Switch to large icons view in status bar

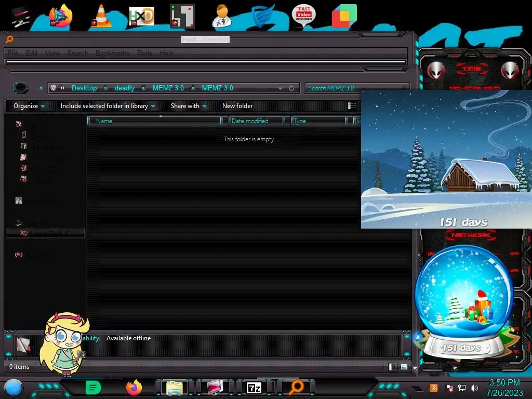pos(404,367)
